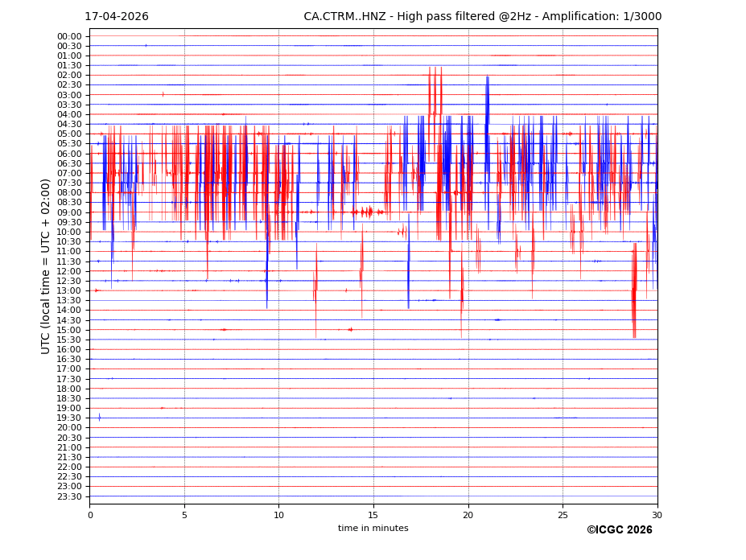This screenshot has height=560, width=746.
Task: Click the CA.CTRM..HNZ chart title
Action: [480, 17]
